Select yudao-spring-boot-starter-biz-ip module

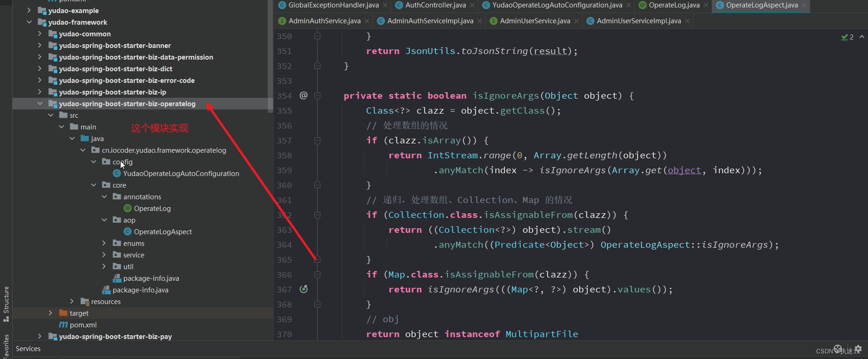[x=112, y=92]
